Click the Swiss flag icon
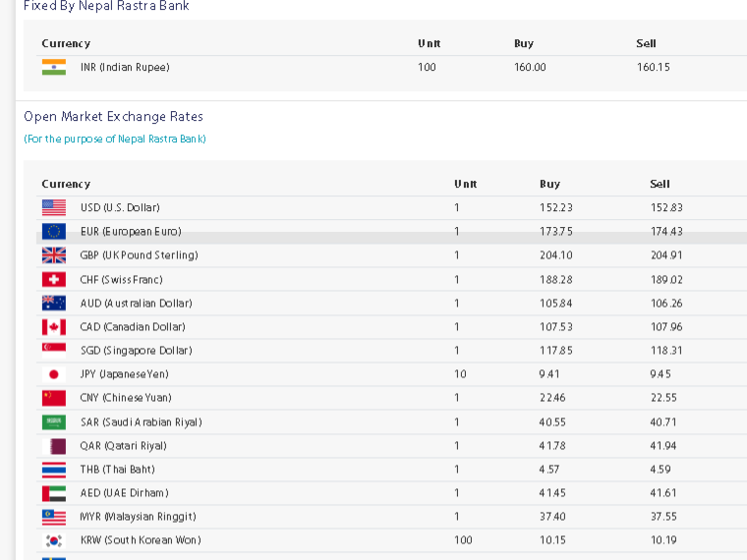 tap(54, 280)
